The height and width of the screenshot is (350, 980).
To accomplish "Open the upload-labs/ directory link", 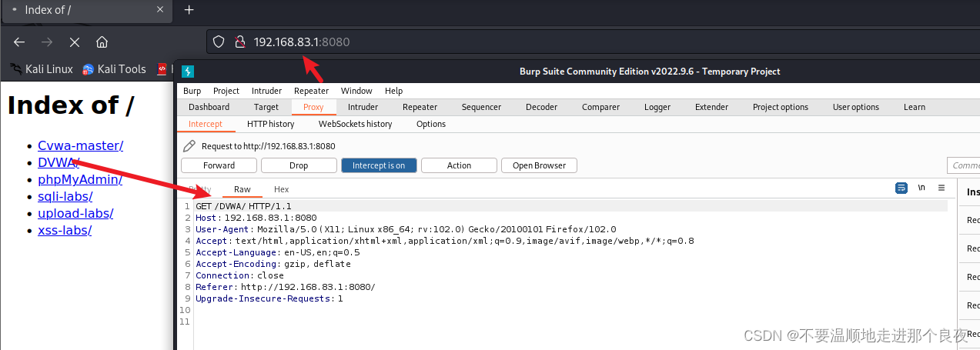I will coord(75,214).
